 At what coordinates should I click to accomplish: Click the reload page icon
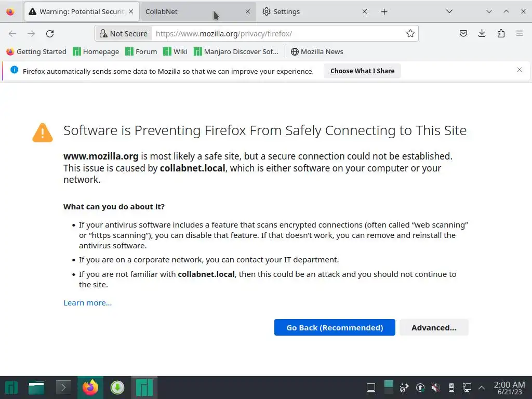click(x=50, y=34)
